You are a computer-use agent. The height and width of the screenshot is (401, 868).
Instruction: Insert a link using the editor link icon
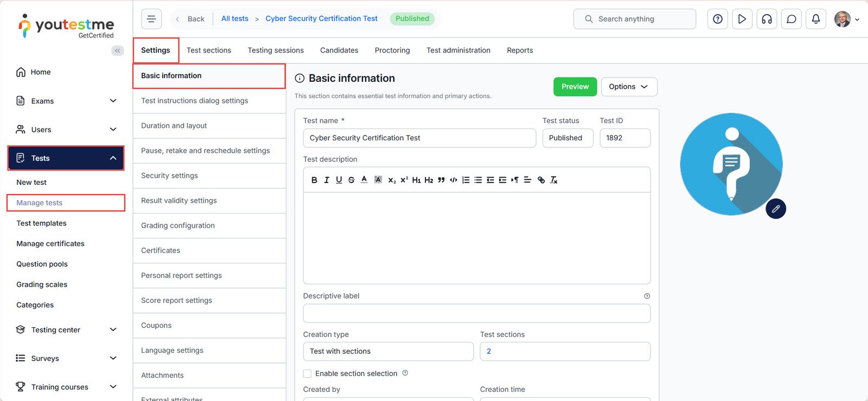(541, 180)
